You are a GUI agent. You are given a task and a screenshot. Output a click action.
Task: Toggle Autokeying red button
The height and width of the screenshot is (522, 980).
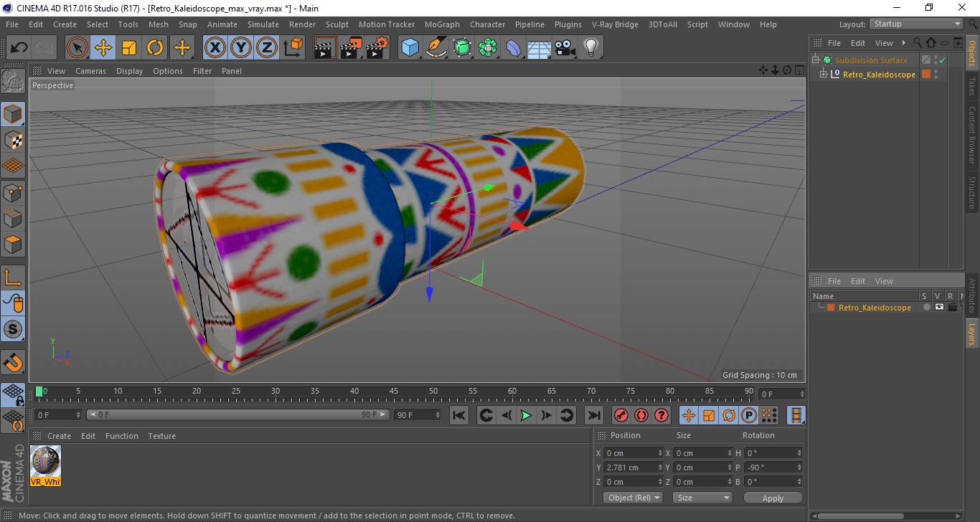tap(641, 415)
